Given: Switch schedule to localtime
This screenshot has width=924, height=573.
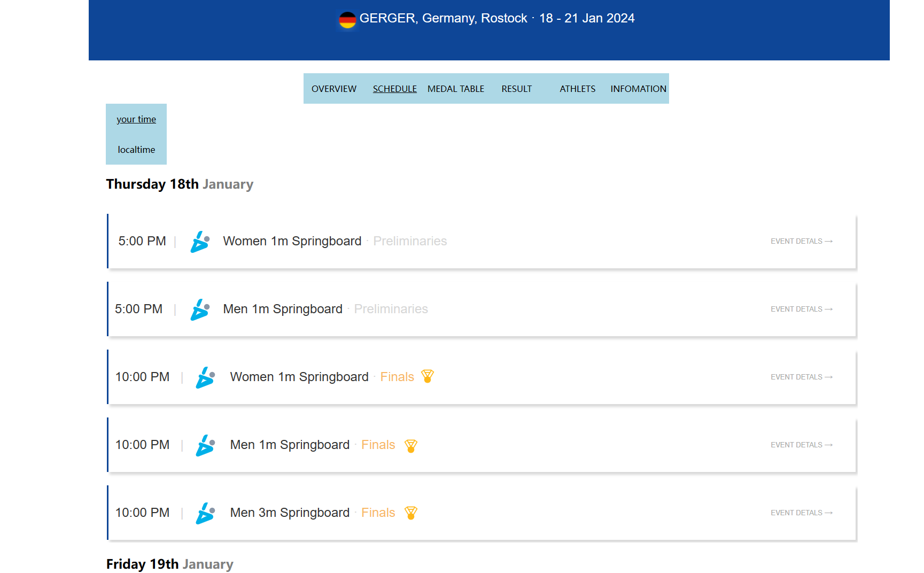Looking at the screenshot, I should coord(136,150).
